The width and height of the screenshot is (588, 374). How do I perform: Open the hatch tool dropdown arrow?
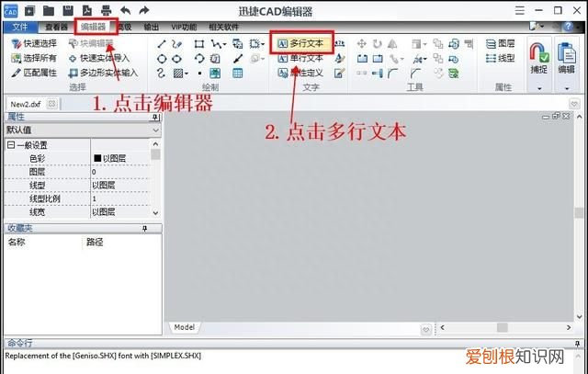tap(187, 74)
